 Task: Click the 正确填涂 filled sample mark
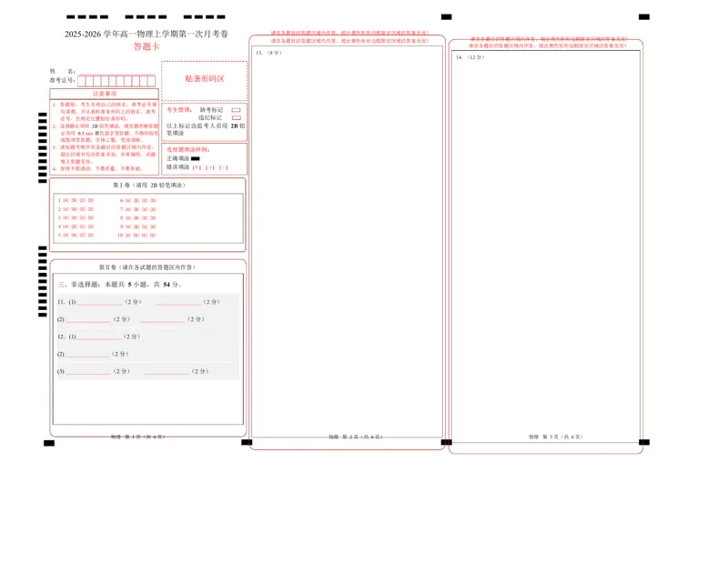pyautogui.click(x=196, y=159)
